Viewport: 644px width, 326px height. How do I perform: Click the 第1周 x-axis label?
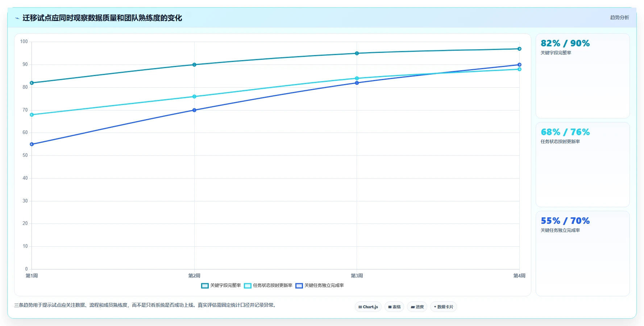[32, 276]
